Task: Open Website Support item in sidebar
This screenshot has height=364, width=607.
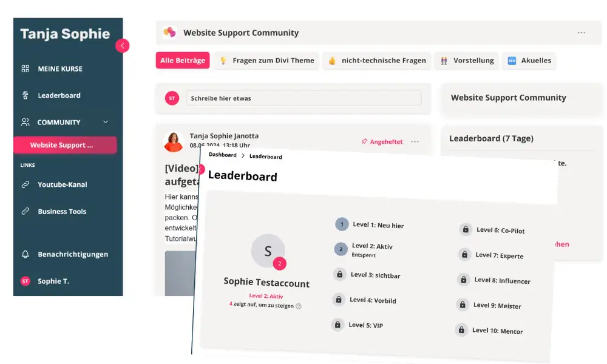Action: click(x=65, y=145)
